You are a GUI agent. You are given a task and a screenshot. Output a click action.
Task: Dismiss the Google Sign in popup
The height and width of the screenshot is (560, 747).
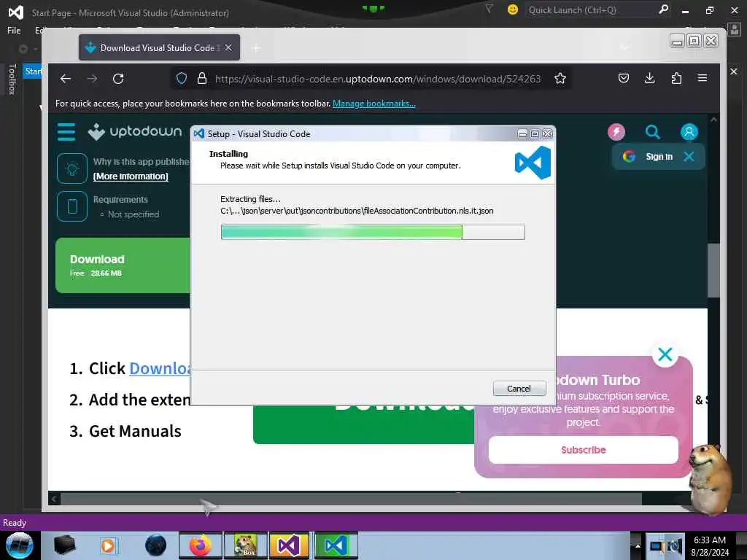(689, 157)
